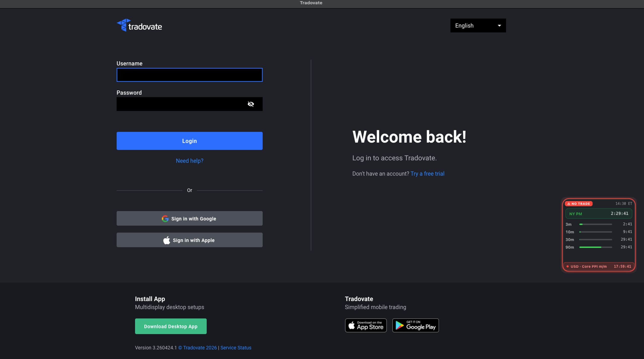Click the Welcome back! heading
644x359 pixels.
click(x=409, y=137)
